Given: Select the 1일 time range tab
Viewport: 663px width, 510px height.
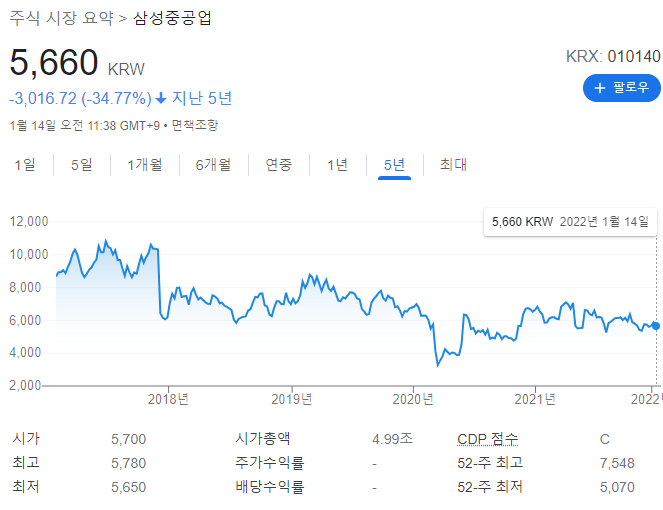Looking at the screenshot, I should 25,165.
